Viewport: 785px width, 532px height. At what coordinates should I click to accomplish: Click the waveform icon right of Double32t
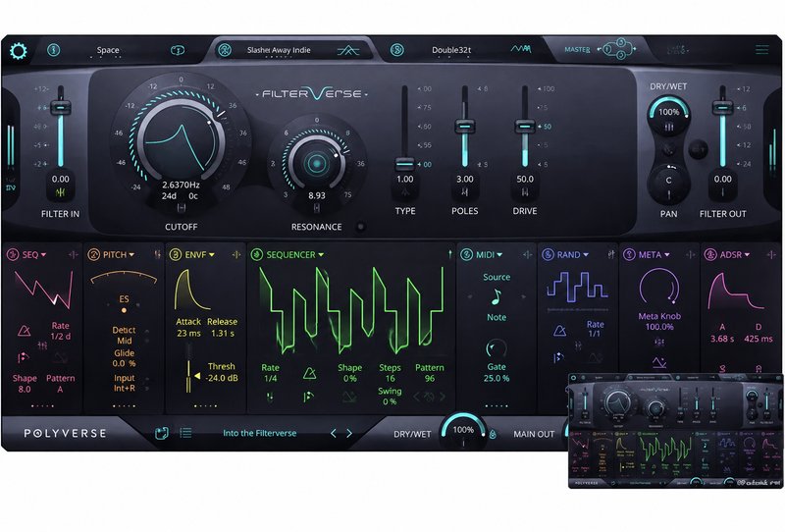coord(521,49)
